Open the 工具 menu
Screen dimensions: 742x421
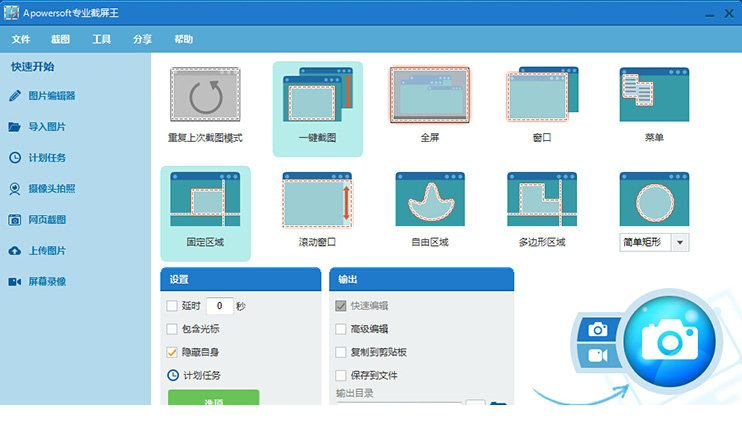click(x=101, y=39)
